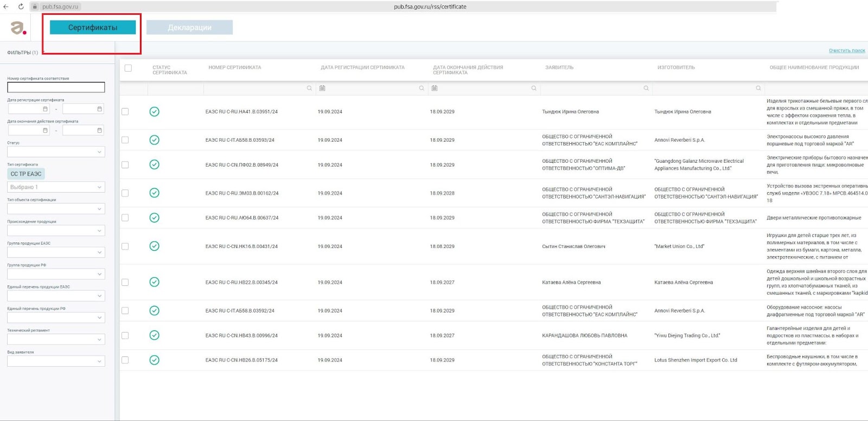Open the Вид заявителя dropdown
The height and width of the screenshot is (421, 868).
(56, 361)
